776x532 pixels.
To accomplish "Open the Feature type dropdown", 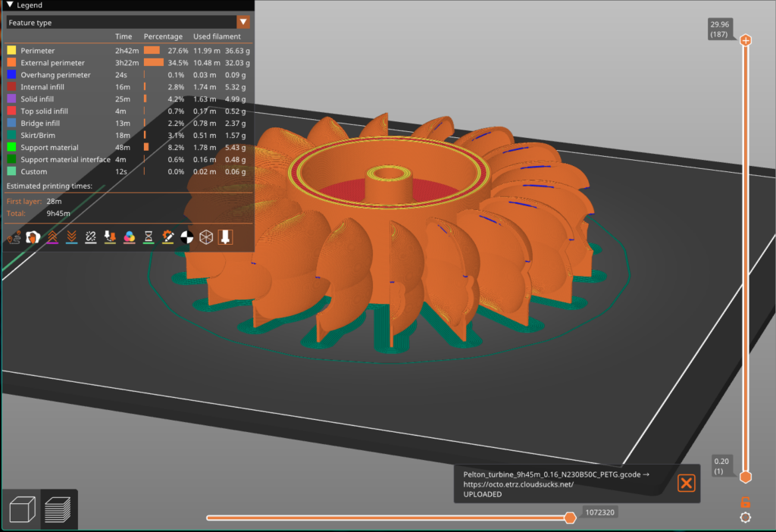I will [243, 23].
